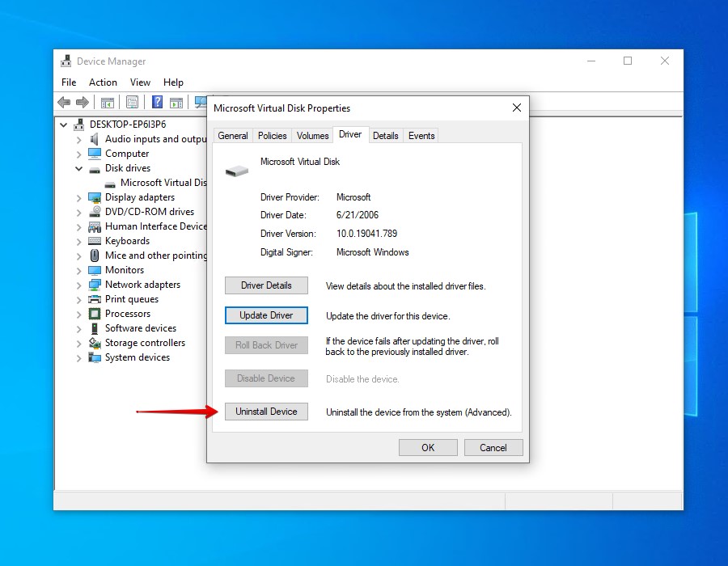
Task: Open the View menu
Action: pyautogui.click(x=140, y=82)
